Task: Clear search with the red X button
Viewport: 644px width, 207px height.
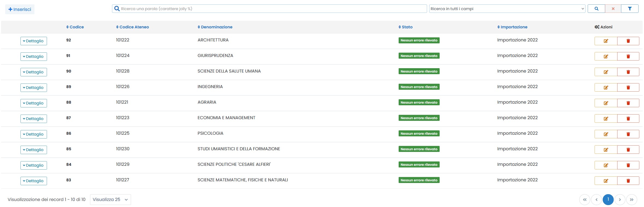Action: point(613,9)
